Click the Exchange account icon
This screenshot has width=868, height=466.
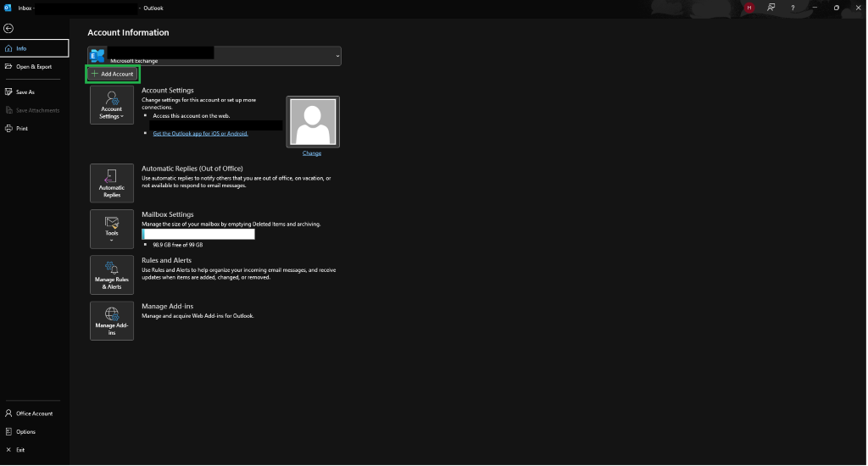(x=97, y=55)
